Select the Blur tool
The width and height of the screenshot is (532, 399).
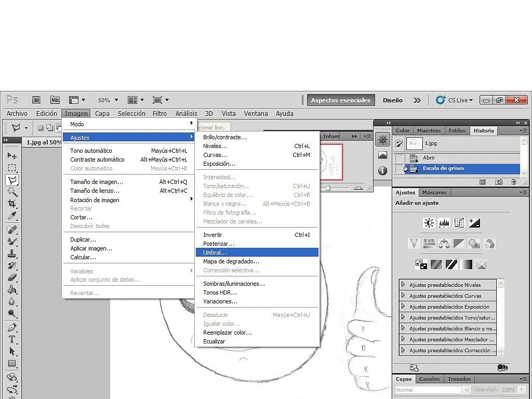point(12,301)
